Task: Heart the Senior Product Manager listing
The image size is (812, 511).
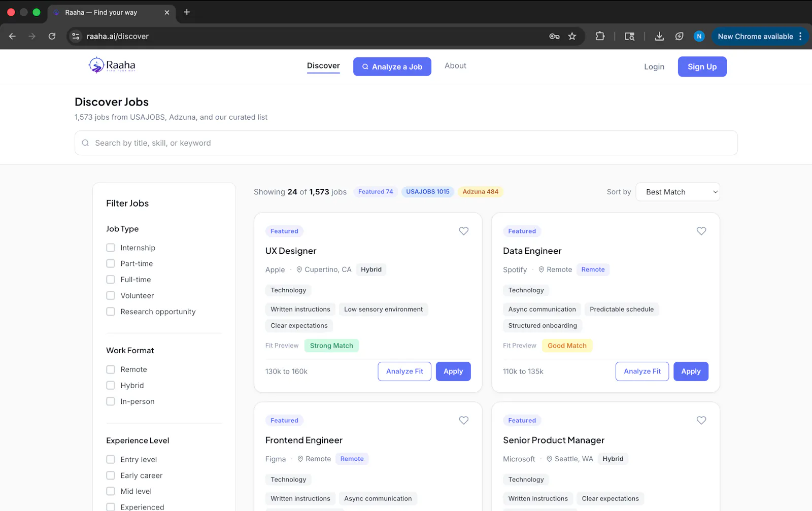Action: (x=701, y=420)
